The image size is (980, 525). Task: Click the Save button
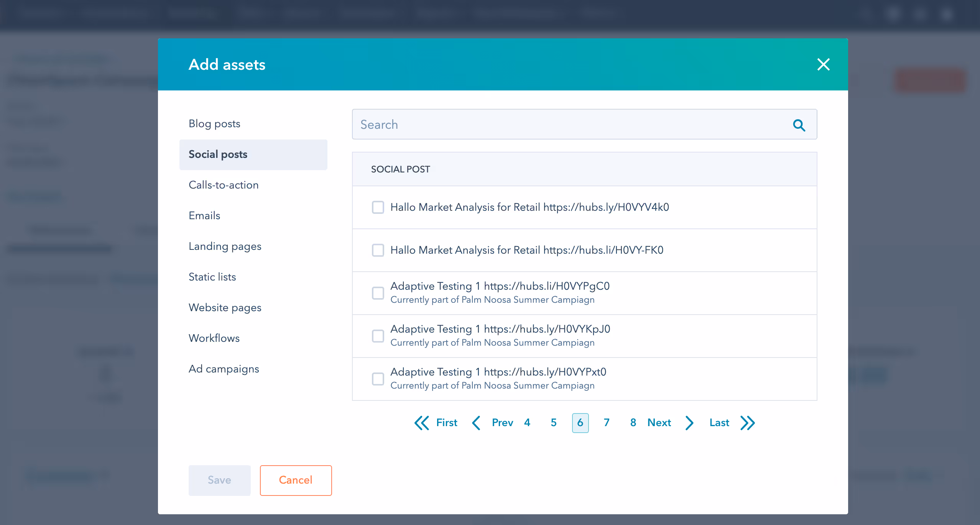tap(219, 480)
